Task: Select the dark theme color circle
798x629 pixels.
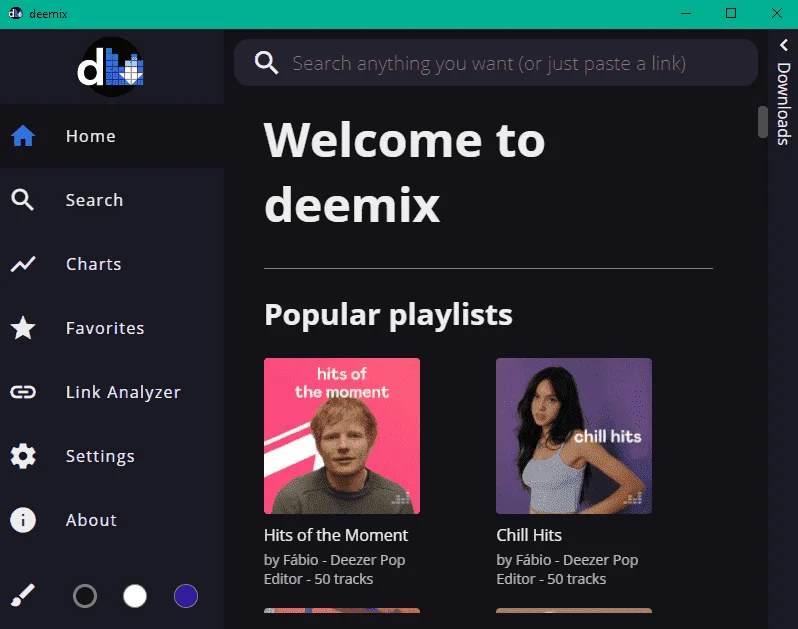Action: click(x=85, y=596)
